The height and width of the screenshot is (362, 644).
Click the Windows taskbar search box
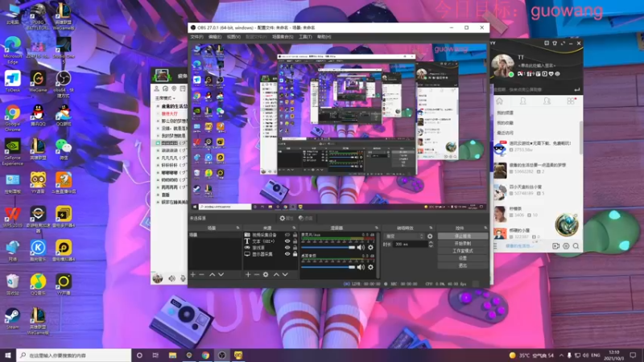click(x=74, y=355)
